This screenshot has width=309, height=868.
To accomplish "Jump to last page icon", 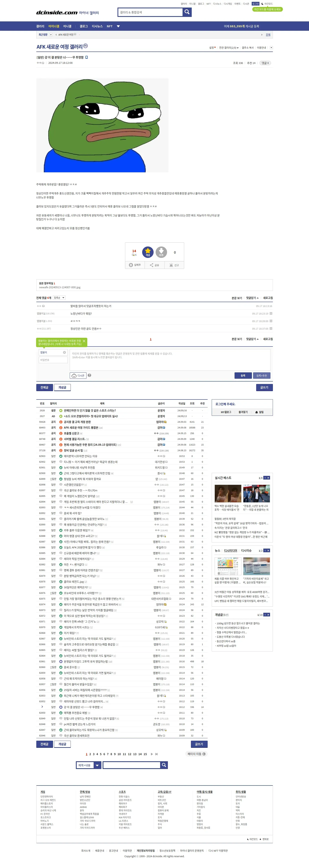I will pyautogui.click(x=156, y=754).
